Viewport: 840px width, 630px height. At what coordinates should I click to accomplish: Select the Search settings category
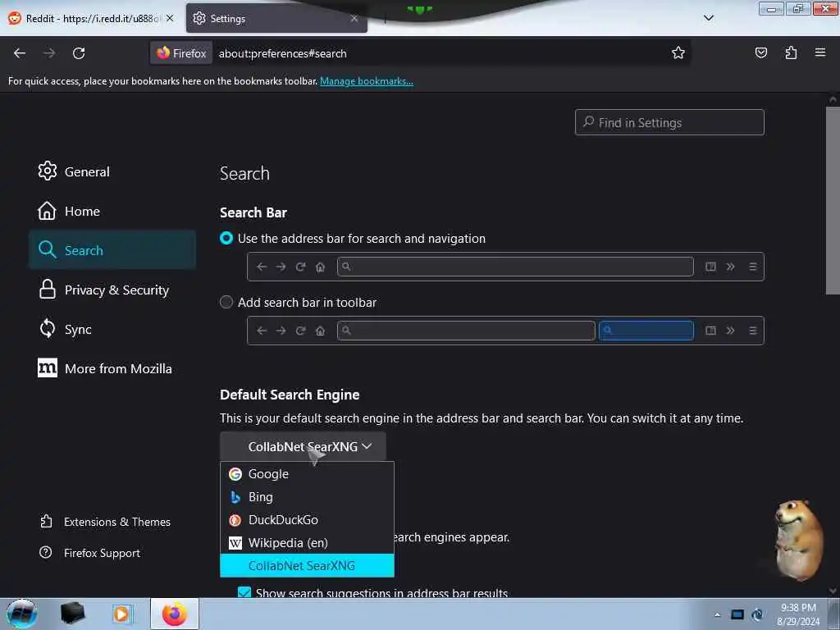click(x=112, y=250)
